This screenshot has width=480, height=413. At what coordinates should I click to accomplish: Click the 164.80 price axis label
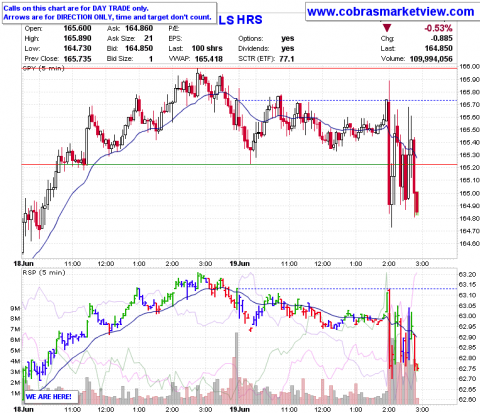tap(470, 218)
